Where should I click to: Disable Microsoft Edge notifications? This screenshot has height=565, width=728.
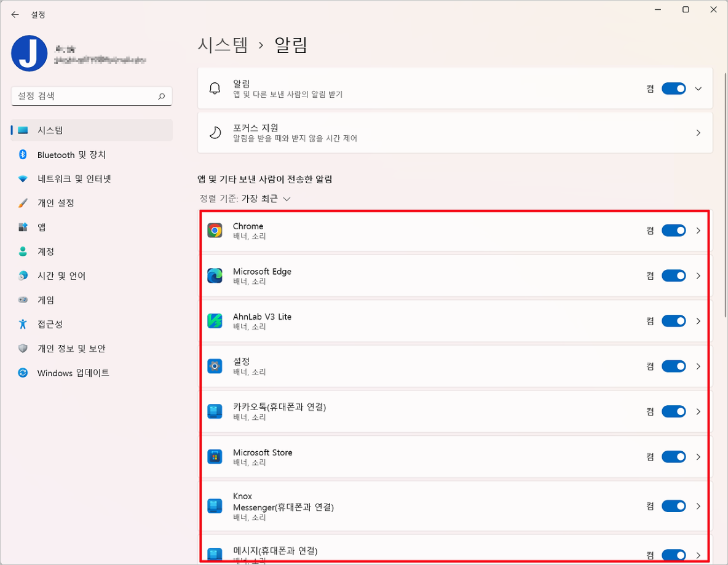(x=674, y=275)
